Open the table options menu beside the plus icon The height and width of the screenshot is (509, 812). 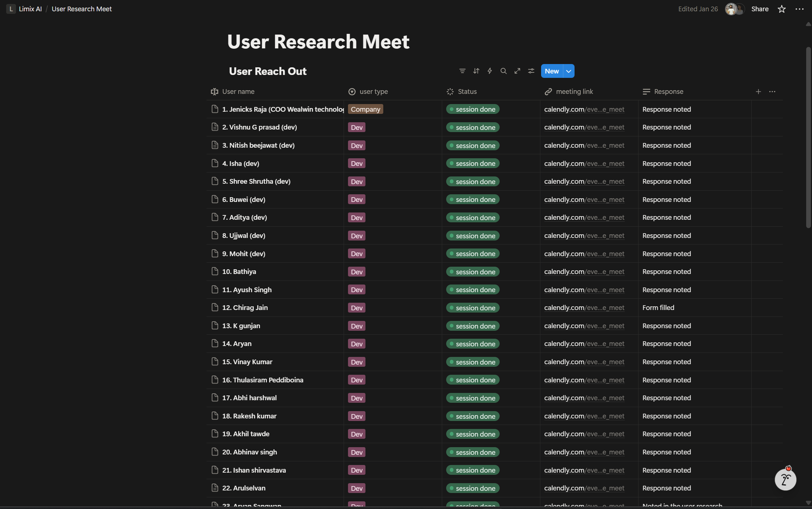[772, 92]
